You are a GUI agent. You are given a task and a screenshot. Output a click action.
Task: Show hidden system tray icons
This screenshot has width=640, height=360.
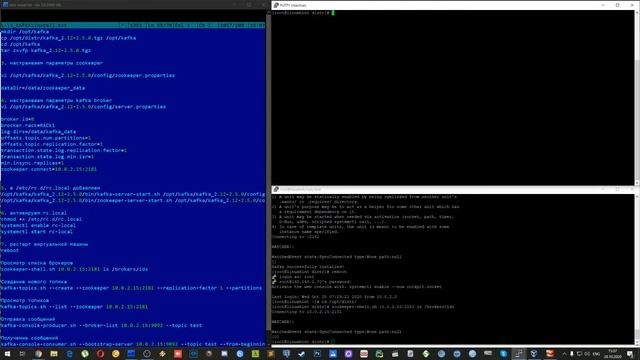(x=564, y=354)
